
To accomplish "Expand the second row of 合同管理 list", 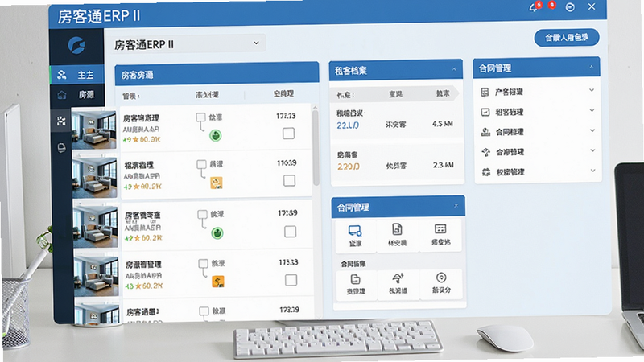I will pos(592,110).
